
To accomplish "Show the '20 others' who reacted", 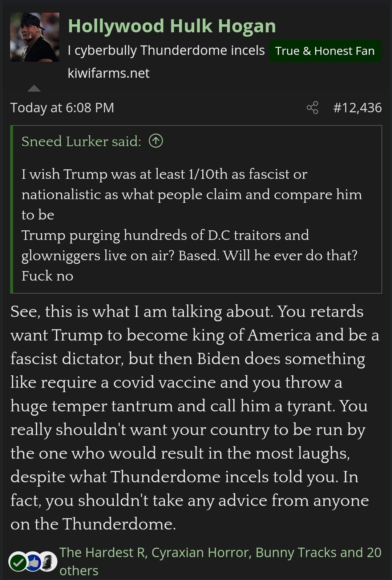I will [78, 571].
